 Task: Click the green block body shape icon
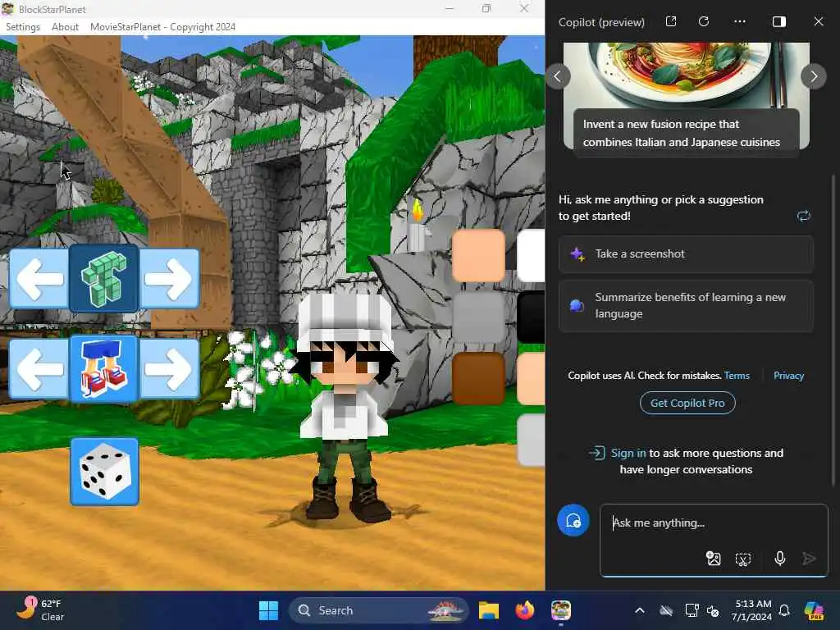[104, 279]
